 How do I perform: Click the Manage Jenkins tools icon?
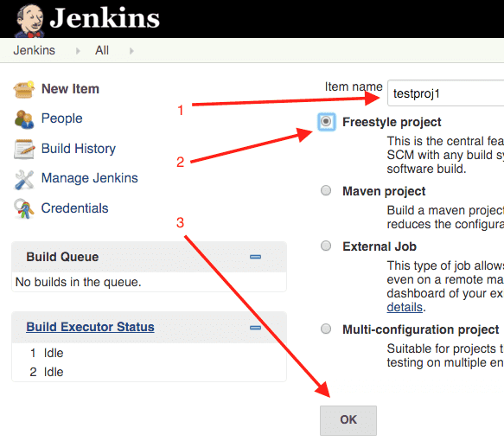coord(24,179)
